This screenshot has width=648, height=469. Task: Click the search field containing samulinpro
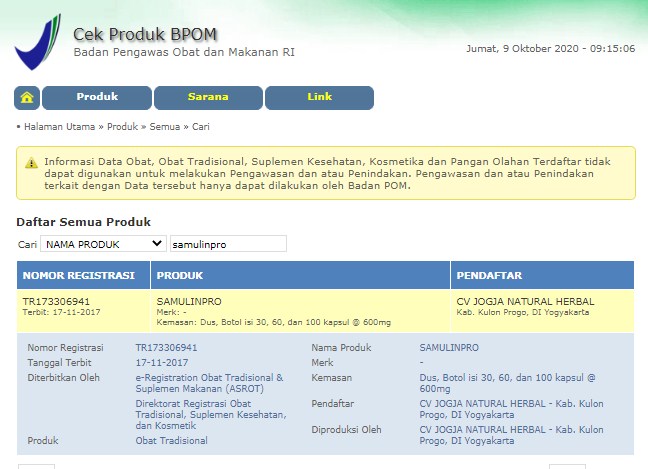228,244
